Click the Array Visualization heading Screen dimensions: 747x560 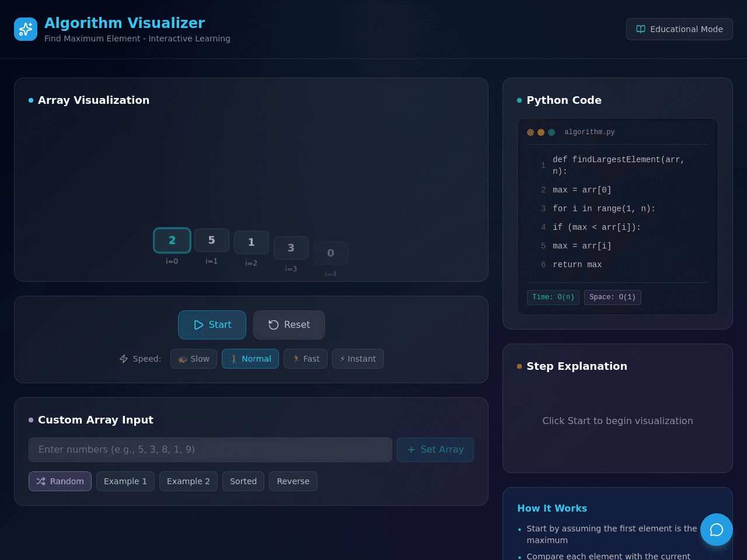(93, 100)
